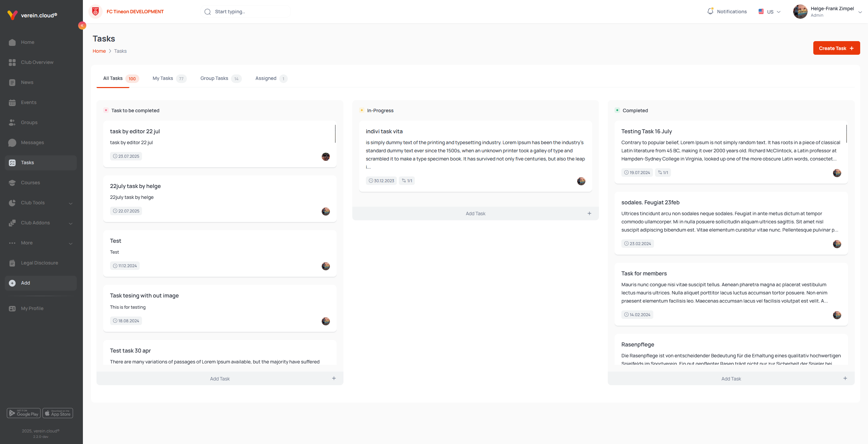Screen dimensions: 868x444
Task: Click the Create Task button
Action: click(x=836, y=48)
